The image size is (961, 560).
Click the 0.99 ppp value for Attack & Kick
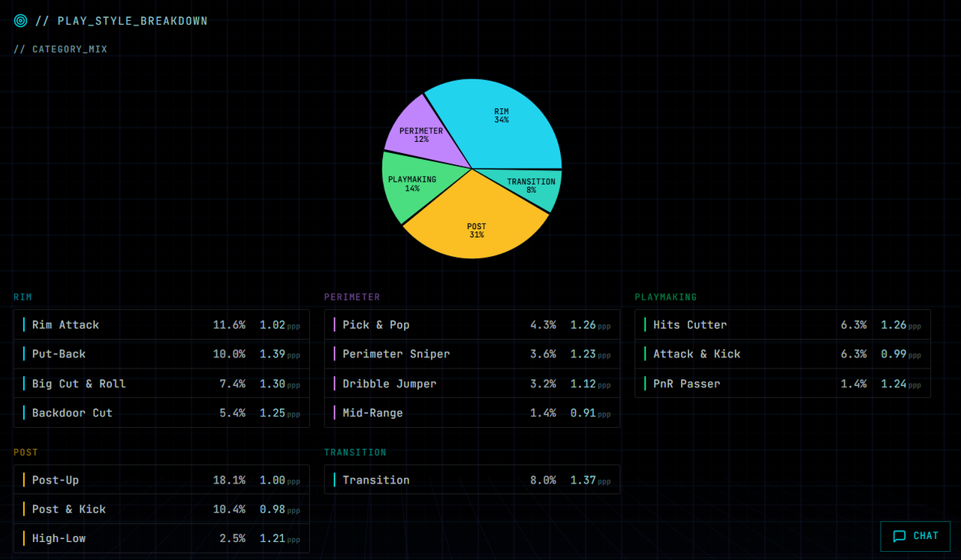coord(901,354)
